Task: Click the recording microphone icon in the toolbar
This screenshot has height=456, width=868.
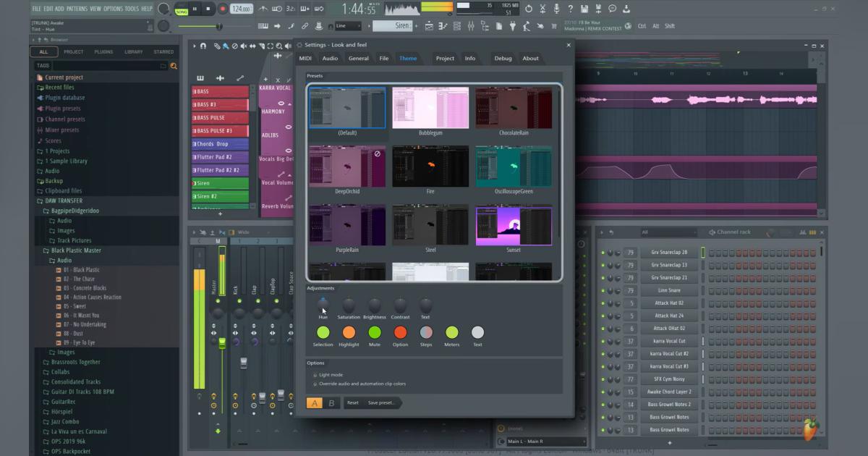Action: point(557,9)
